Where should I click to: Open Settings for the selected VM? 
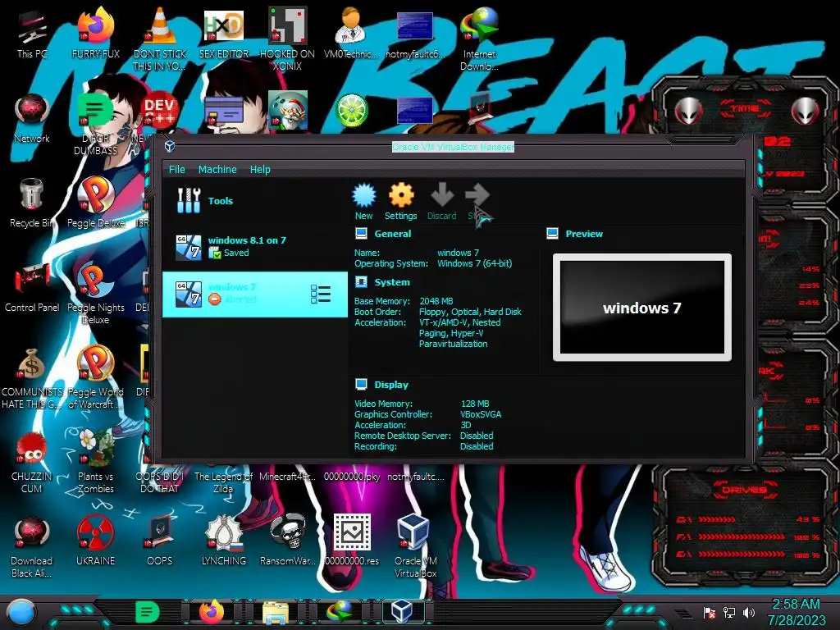(x=400, y=202)
